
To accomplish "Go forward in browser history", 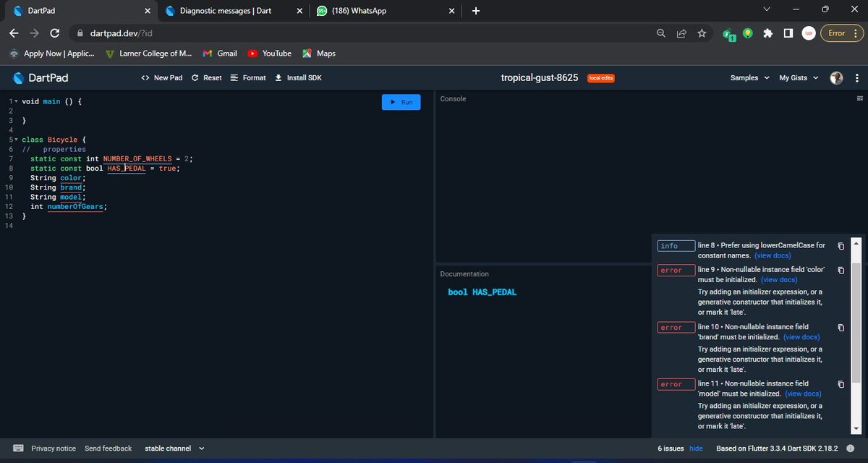I will pyautogui.click(x=34, y=33).
